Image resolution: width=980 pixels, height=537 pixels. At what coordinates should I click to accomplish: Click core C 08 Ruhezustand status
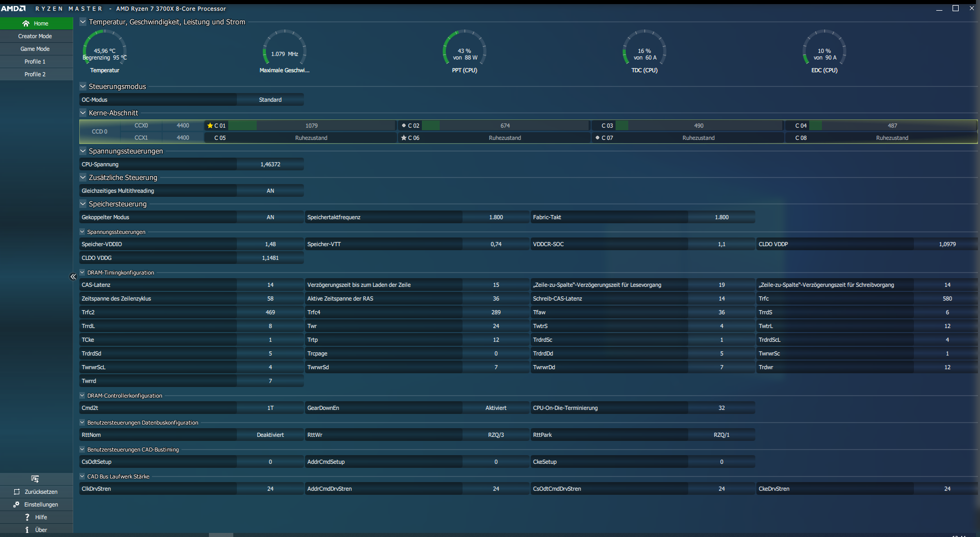(x=892, y=138)
